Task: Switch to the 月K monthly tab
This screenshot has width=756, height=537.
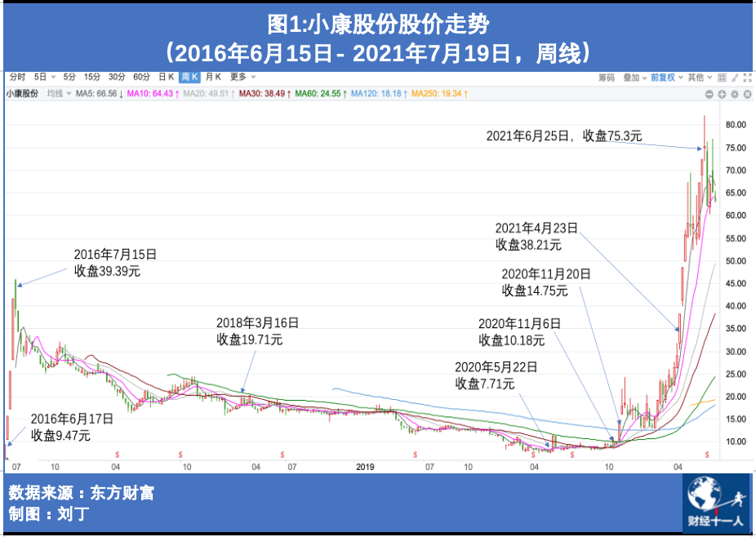Action: (213, 77)
